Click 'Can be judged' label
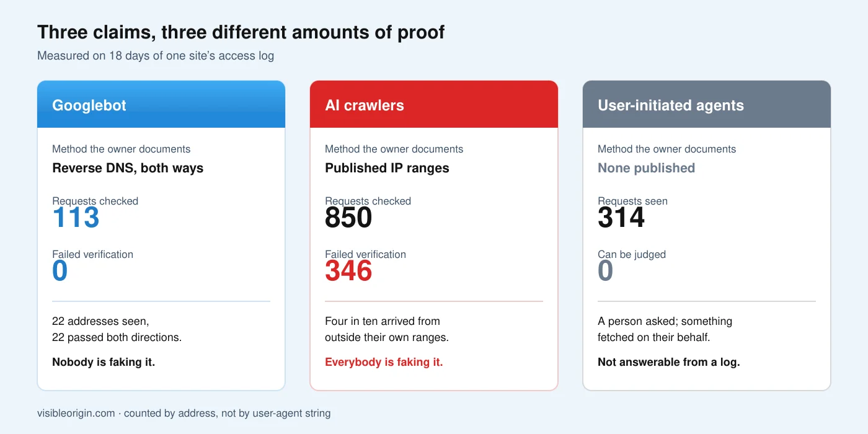 [x=632, y=254]
